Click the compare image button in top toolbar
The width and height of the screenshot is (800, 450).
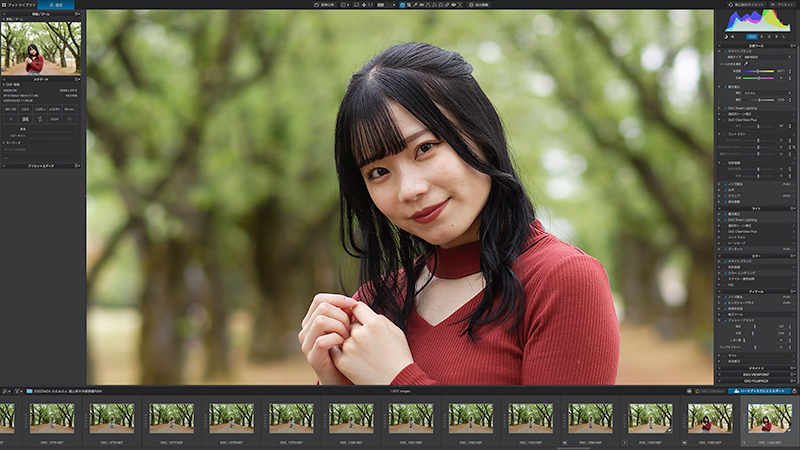(x=324, y=5)
